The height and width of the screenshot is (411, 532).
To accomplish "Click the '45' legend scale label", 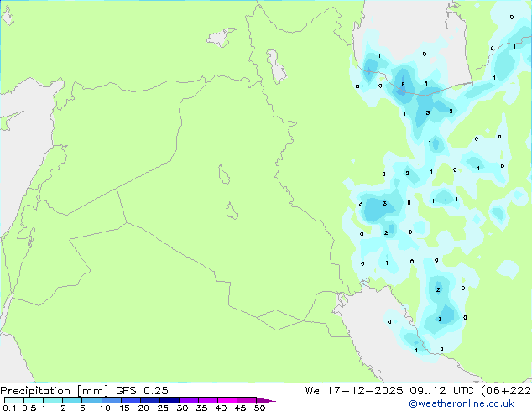I will coord(240,408).
